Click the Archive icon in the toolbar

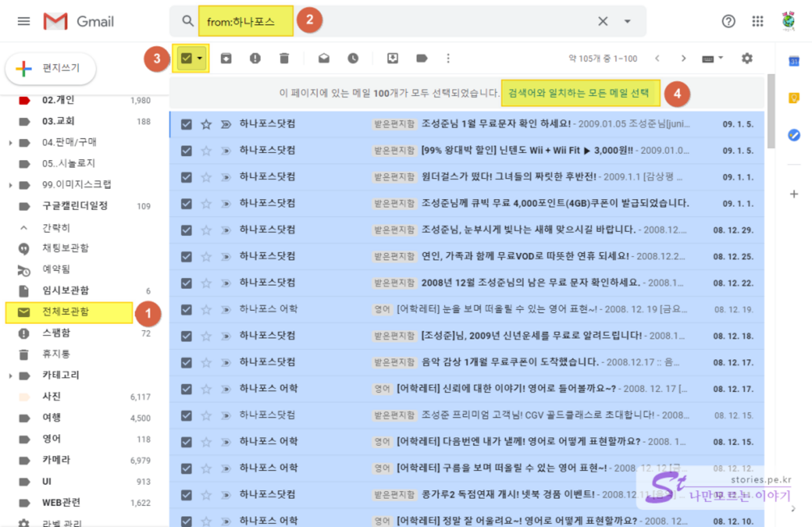pos(225,59)
